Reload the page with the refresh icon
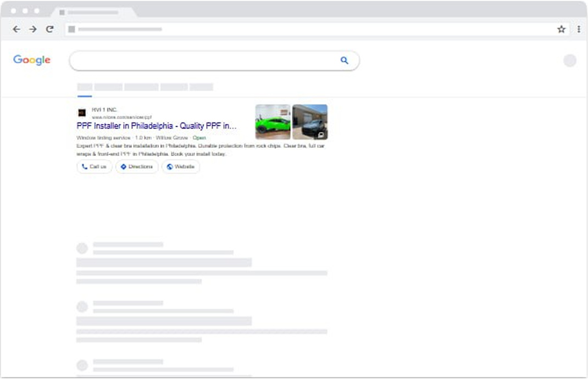This screenshot has height=379, width=588. (x=50, y=29)
